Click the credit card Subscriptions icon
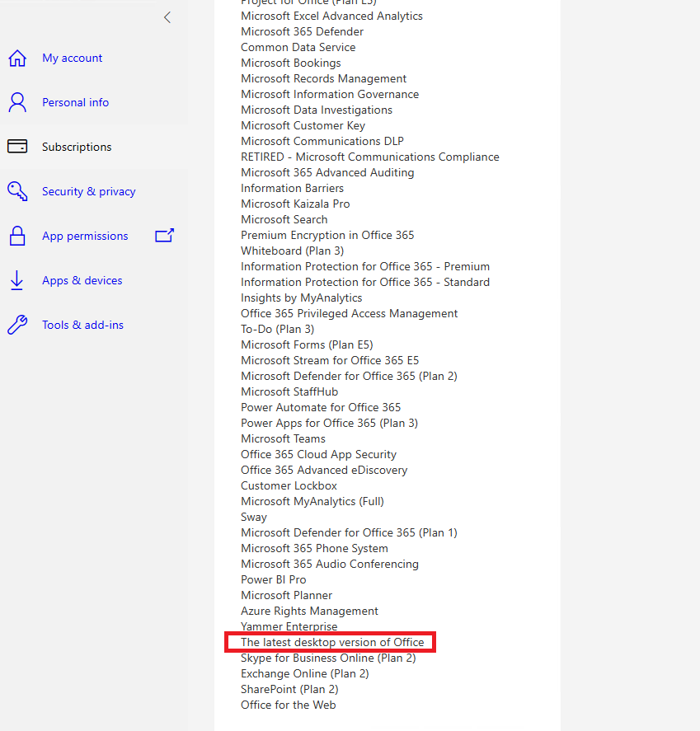Viewport: 700px width, 731px height. click(17, 147)
